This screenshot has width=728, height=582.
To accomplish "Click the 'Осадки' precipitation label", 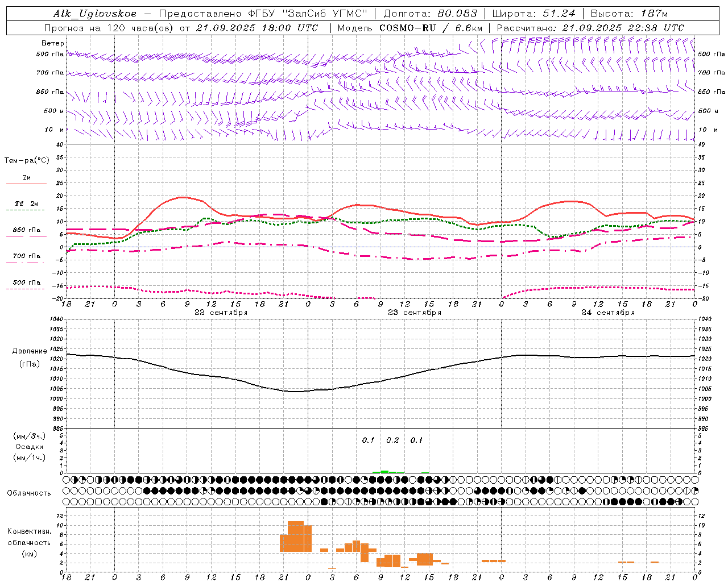I will (30, 447).
